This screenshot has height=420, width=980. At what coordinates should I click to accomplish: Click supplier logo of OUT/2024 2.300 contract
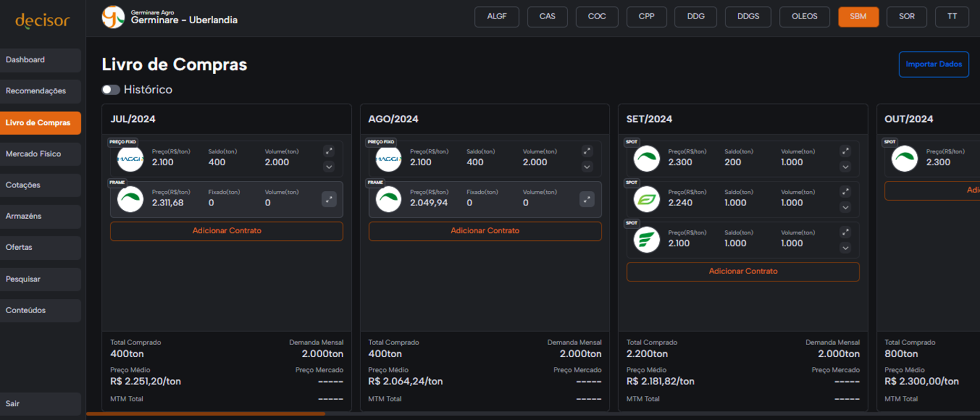[905, 159]
